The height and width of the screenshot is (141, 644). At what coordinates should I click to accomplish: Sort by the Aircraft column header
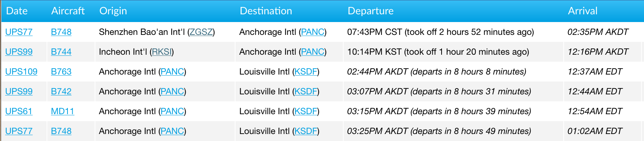click(x=68, y=11)
